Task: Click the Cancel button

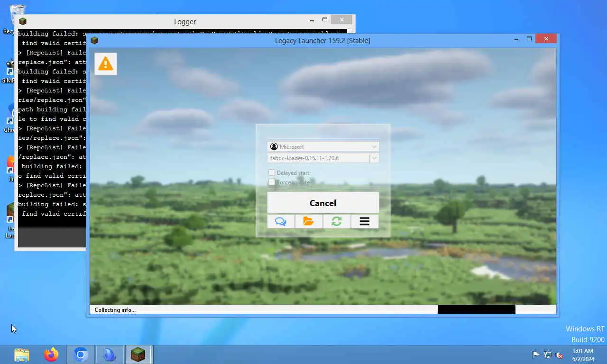Action: pyautogui.click(x=323, y=203)
